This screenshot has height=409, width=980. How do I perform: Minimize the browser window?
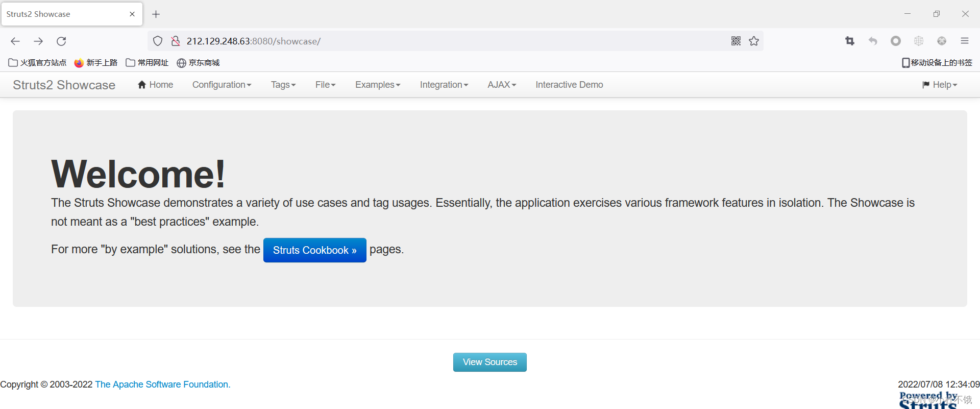click(x=908, y=14)
